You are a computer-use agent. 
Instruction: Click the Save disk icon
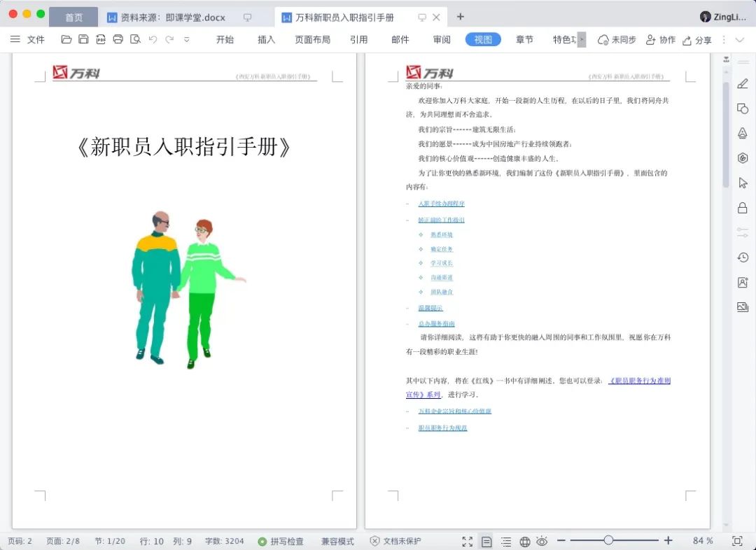coord(83,39)
